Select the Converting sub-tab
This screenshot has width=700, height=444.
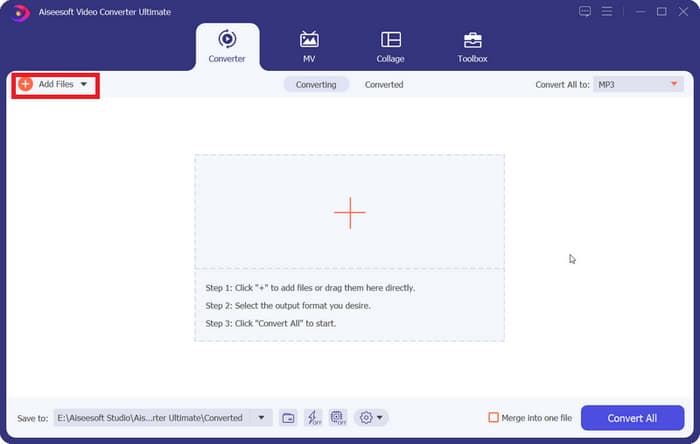click(316, 84)
